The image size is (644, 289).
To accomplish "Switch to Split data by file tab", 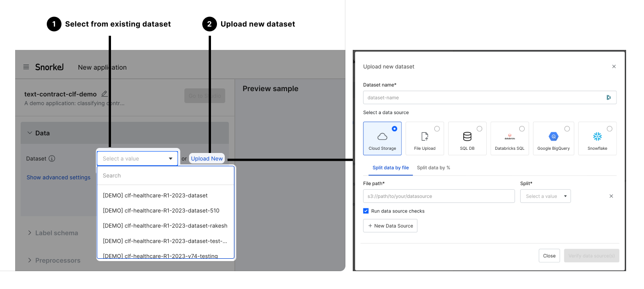I will [390, 168].
